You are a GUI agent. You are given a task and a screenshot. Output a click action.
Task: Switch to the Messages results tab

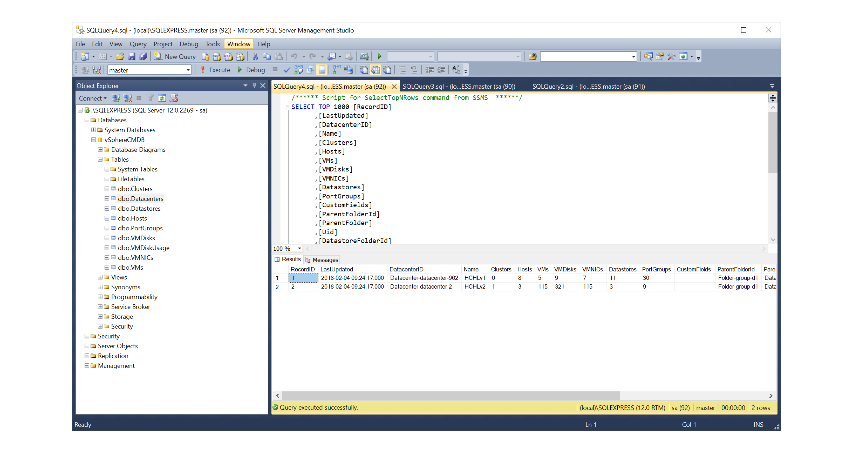pyautogui.click(x=323, y=259)
